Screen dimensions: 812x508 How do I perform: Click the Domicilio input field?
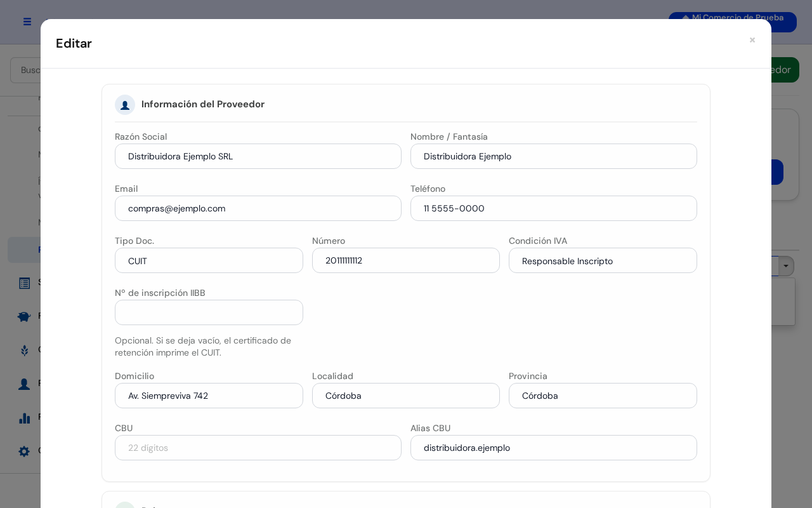tap(209, 396)
